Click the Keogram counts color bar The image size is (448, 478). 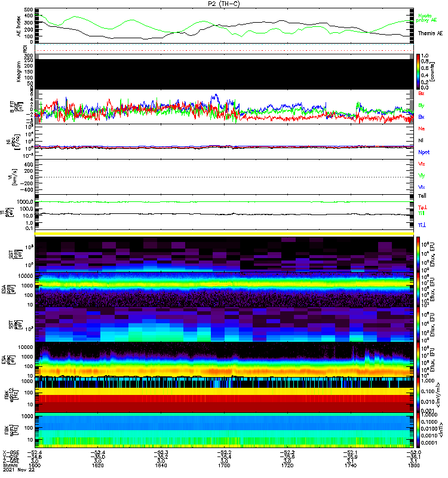coord(418,72)
